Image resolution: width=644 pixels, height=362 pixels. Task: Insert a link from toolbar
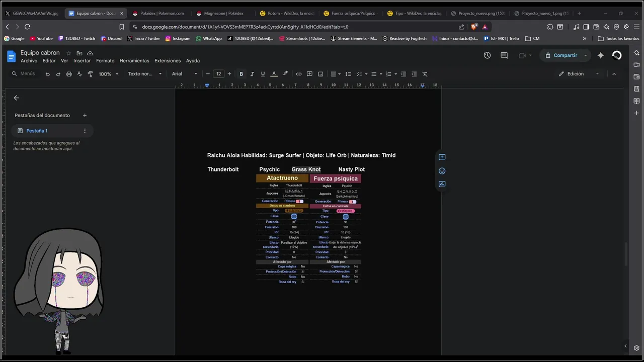(298, 74)
